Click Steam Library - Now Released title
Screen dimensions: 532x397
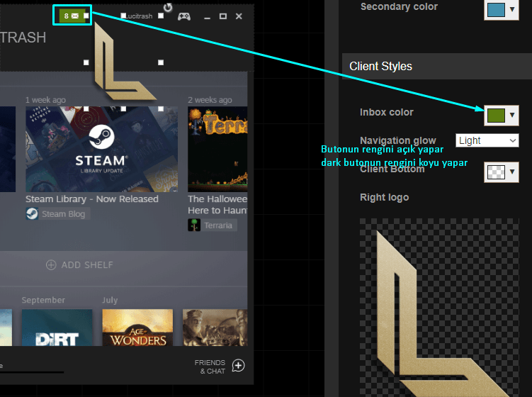tap(92, 199)
